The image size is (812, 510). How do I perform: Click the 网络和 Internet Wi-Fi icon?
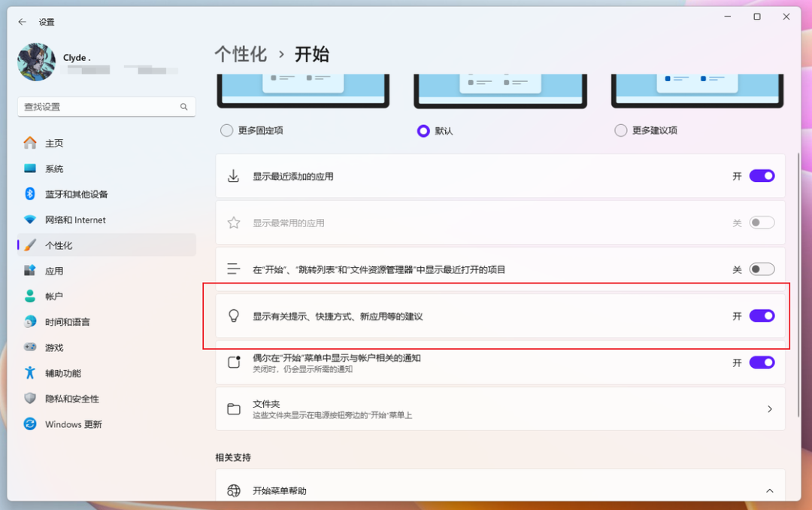[30, 220]
